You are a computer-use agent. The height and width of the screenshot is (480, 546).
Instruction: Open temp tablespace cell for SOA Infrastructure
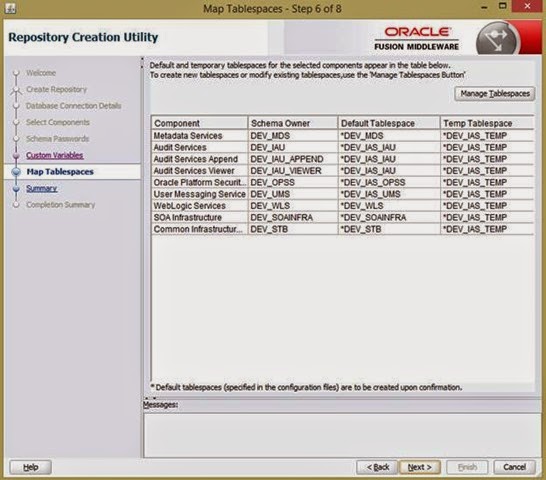487,218
